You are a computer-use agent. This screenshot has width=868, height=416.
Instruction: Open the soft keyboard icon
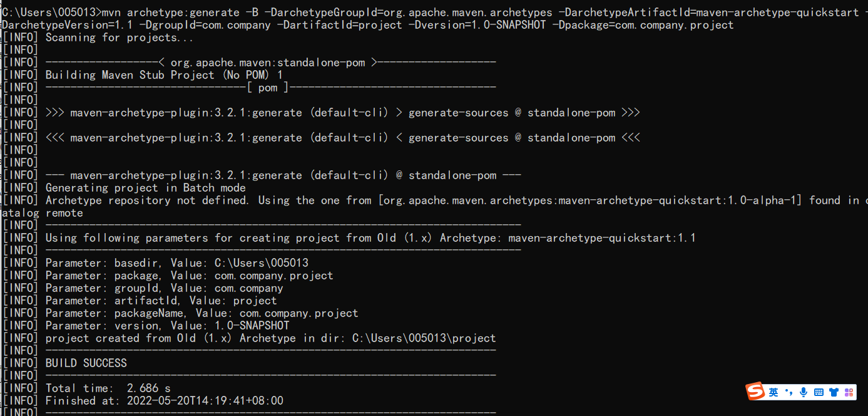819,392
